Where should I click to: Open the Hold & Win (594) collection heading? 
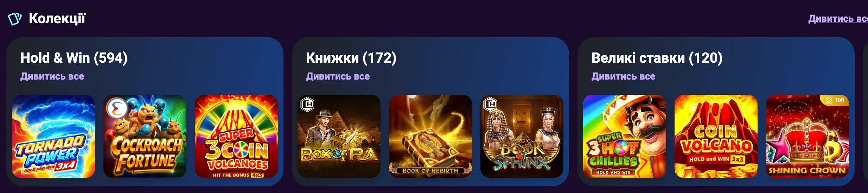point(74,58)
